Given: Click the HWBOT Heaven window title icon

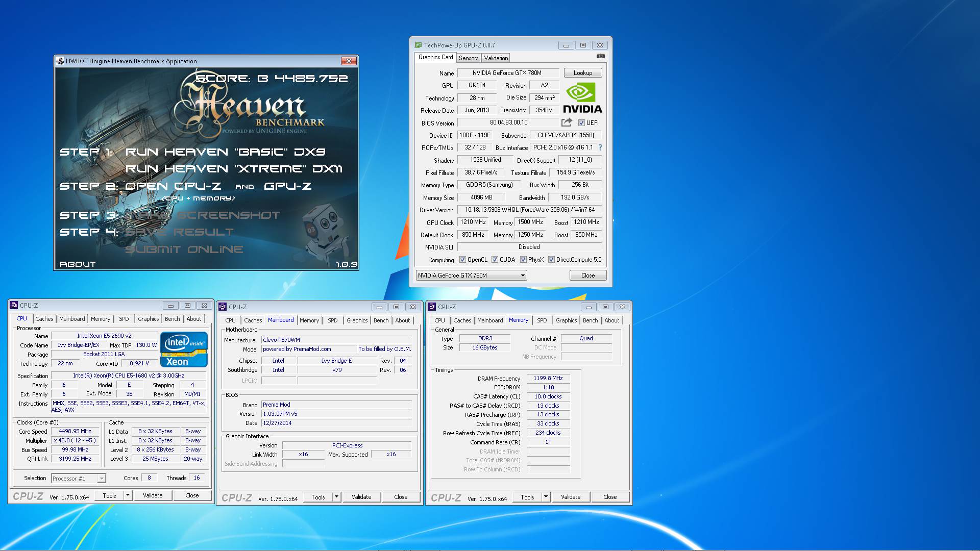Looking at the screenshot, I should click(60, 61).
